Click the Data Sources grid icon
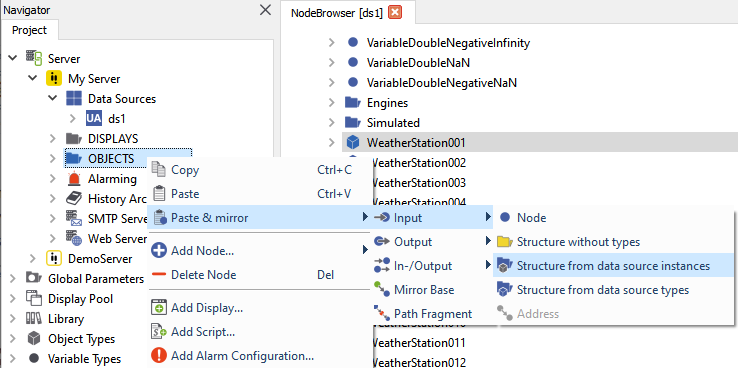Viewport: 738px width, 368px height. pos(74,98)
